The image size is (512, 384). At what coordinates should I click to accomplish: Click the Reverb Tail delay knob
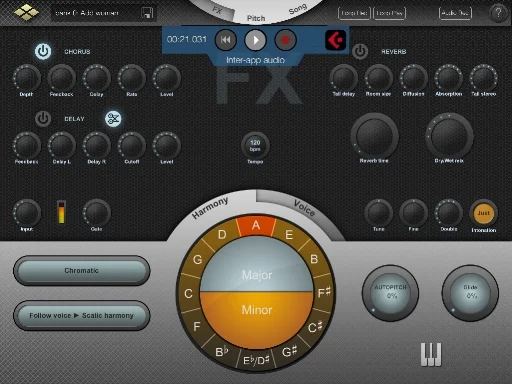(x=344, y=78)
